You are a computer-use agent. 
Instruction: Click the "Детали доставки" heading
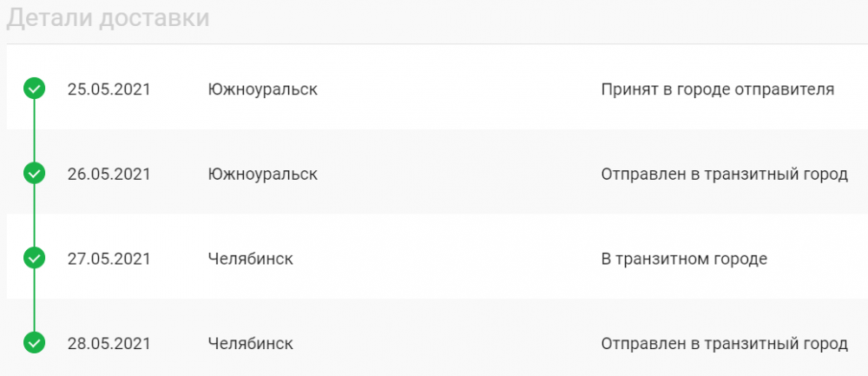(108, 18)
